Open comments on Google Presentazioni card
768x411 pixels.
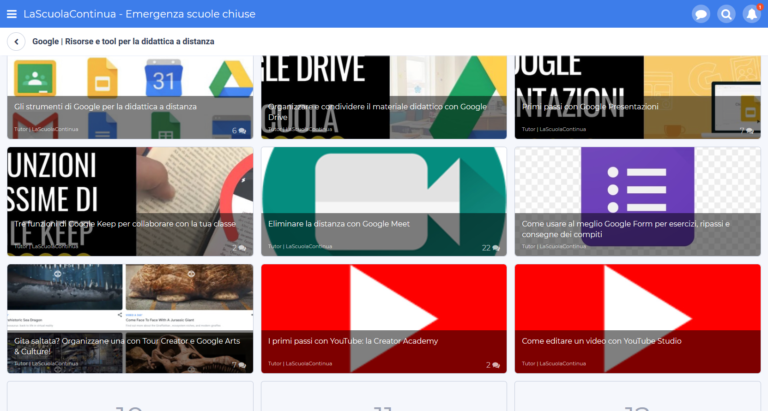coord(746,131)
